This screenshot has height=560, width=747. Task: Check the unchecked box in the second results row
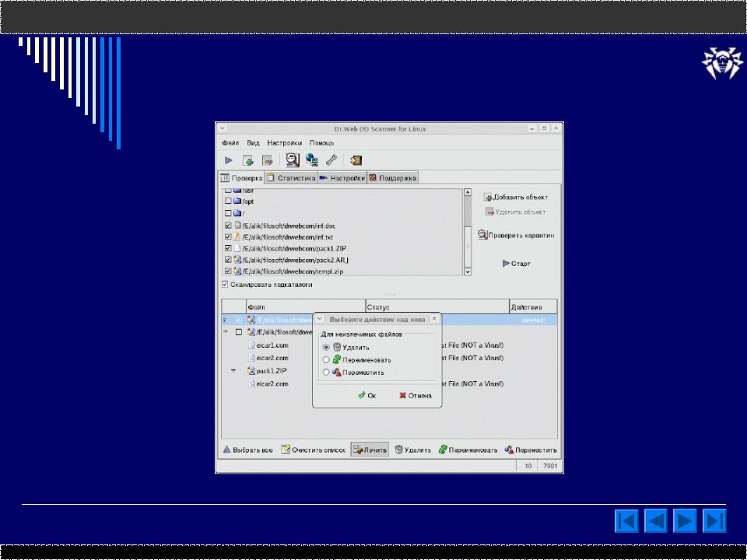click(x=239, y=332)
